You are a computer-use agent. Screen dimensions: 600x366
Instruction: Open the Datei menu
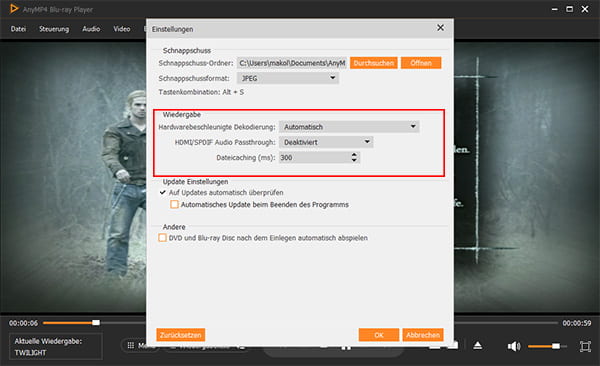pos(18,29)
